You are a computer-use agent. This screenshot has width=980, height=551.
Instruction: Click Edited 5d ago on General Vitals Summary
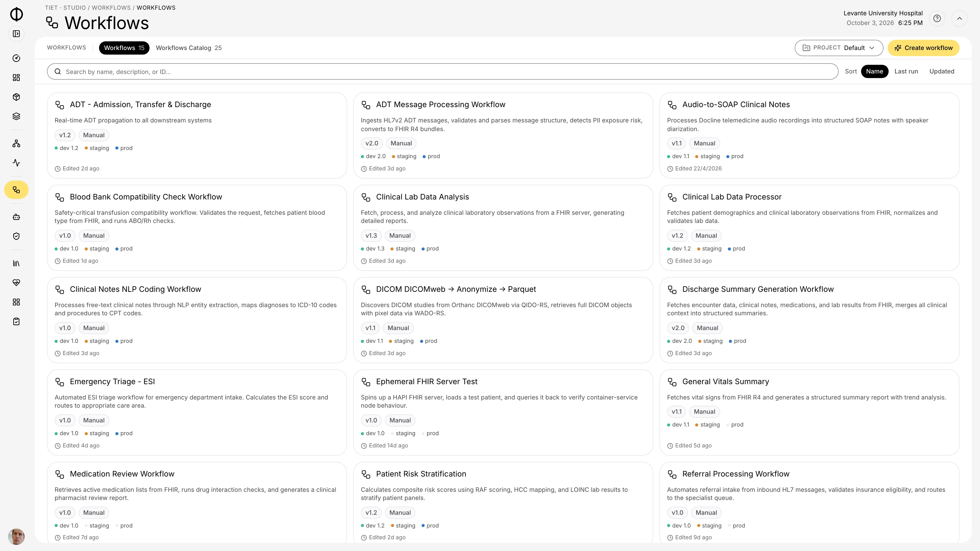click(690, 446)
